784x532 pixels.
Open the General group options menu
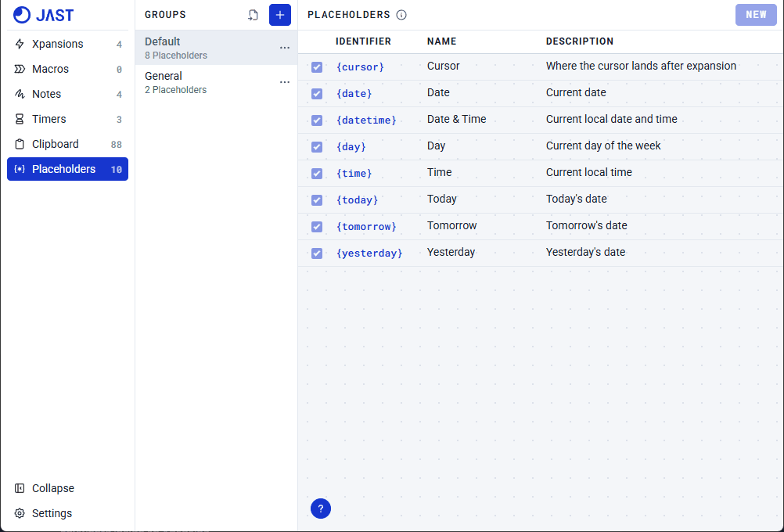285,82
